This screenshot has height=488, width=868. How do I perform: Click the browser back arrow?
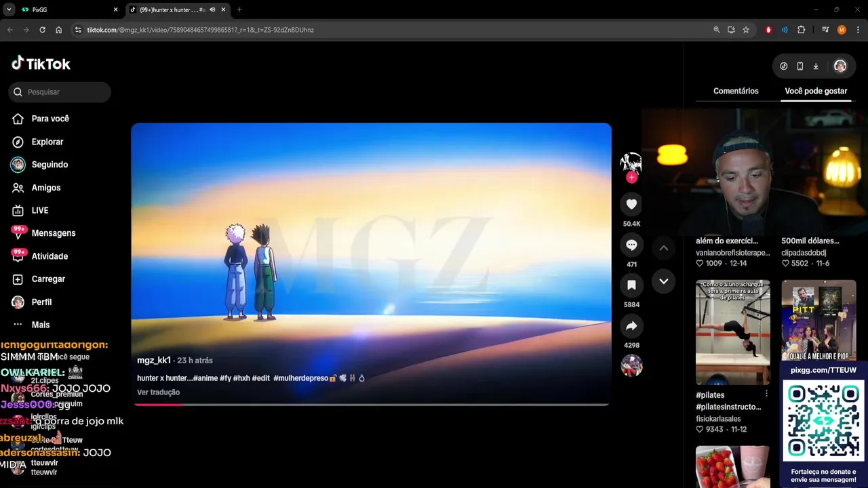(x=9, y=30)
